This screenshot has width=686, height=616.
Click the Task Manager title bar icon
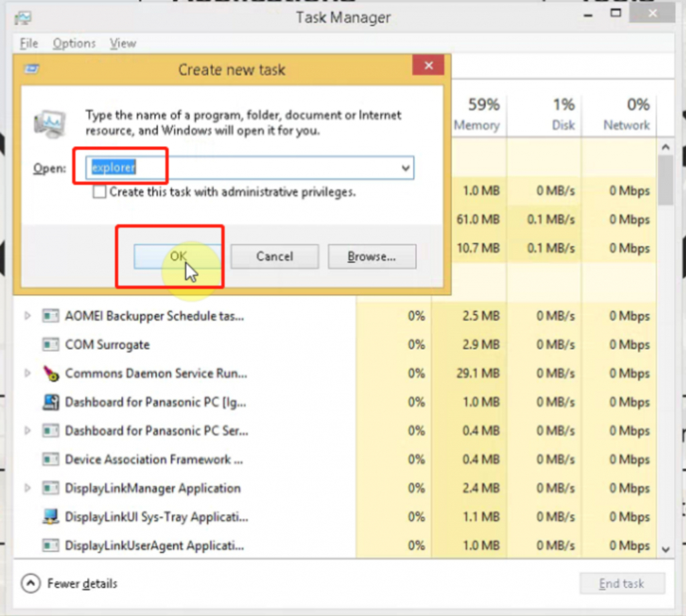click(23, 18)
